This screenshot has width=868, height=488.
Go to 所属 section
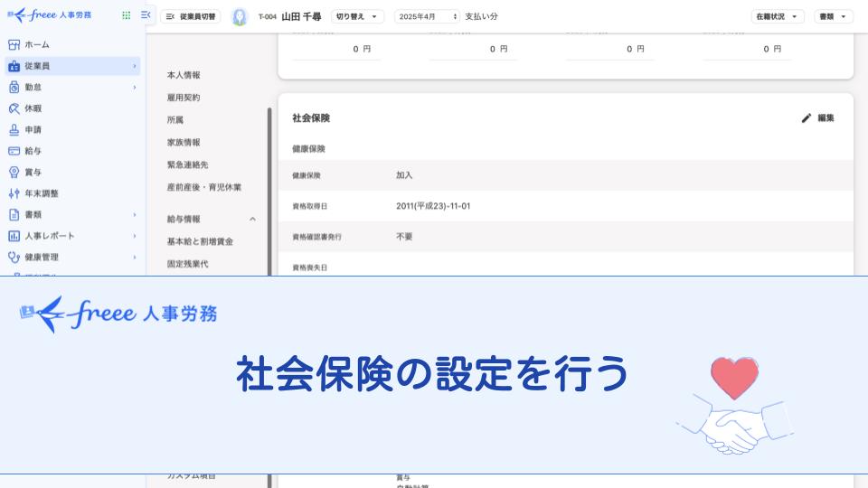click(x=175, y=120)
